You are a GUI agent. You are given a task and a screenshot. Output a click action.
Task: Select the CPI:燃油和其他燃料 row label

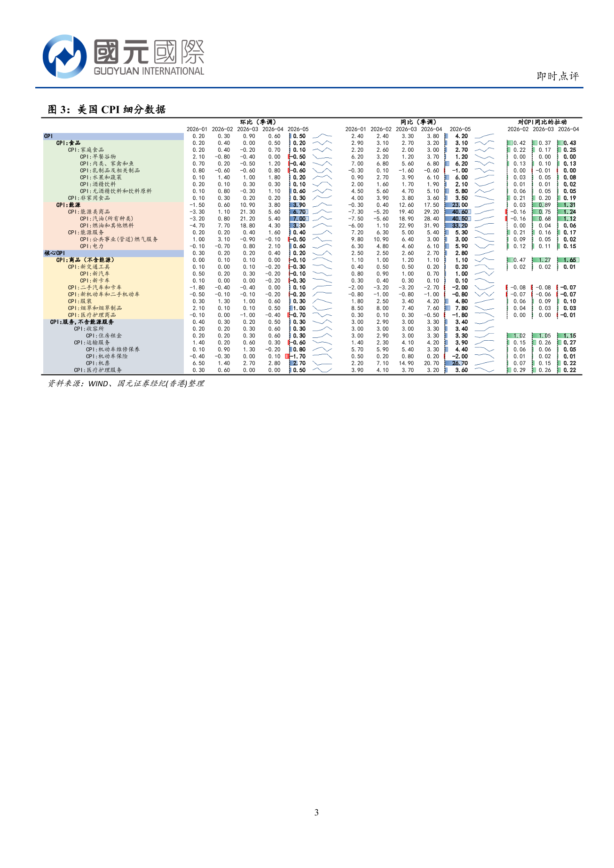pyautogui.click(x=107, y=226)
